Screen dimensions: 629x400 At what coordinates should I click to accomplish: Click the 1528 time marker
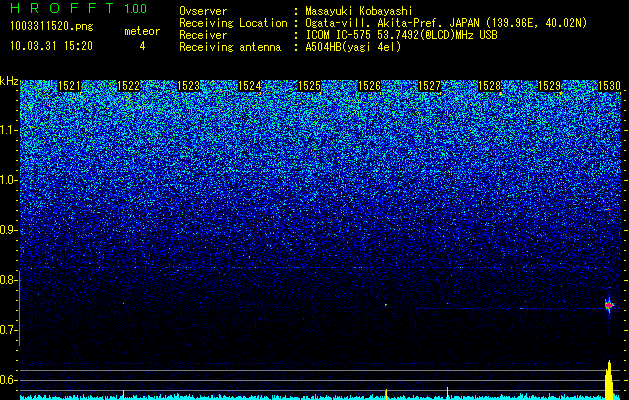(x=490, y=86)
